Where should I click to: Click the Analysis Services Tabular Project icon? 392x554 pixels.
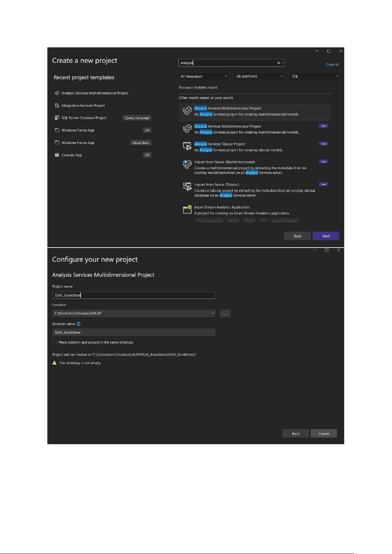coord(187,146)
